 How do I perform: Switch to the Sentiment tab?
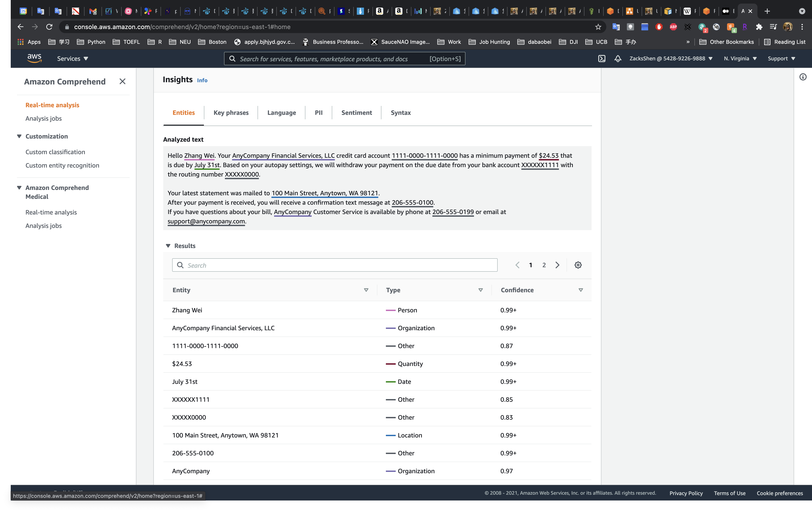pos(356,113)
